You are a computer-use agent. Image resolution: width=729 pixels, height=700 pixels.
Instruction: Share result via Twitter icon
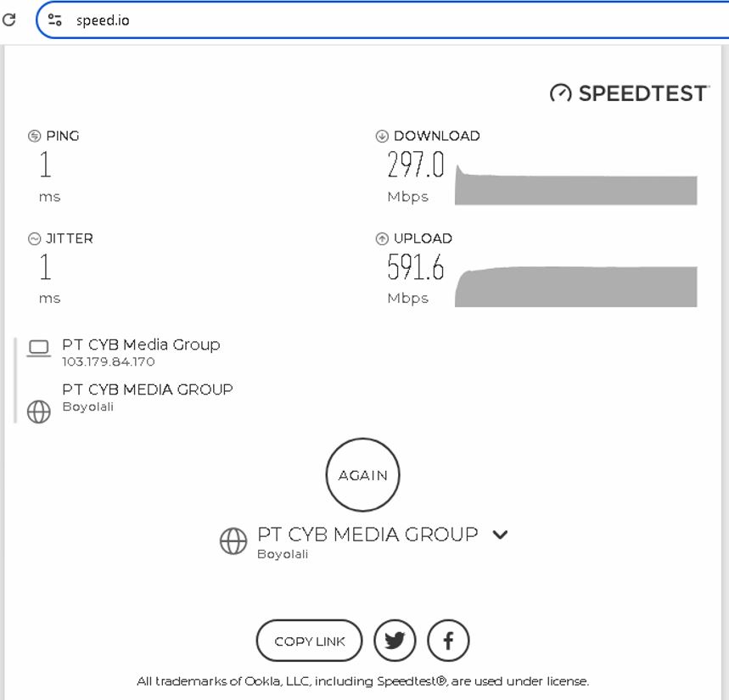click(395, 641)
